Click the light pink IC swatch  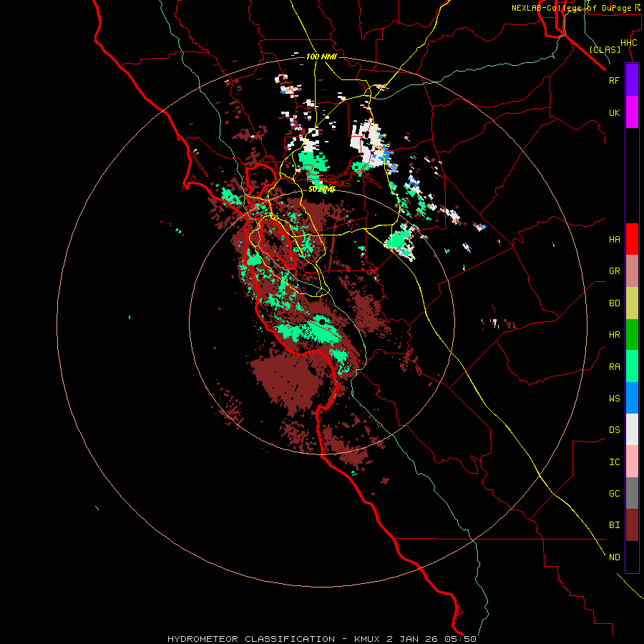(x=632, y=462)
